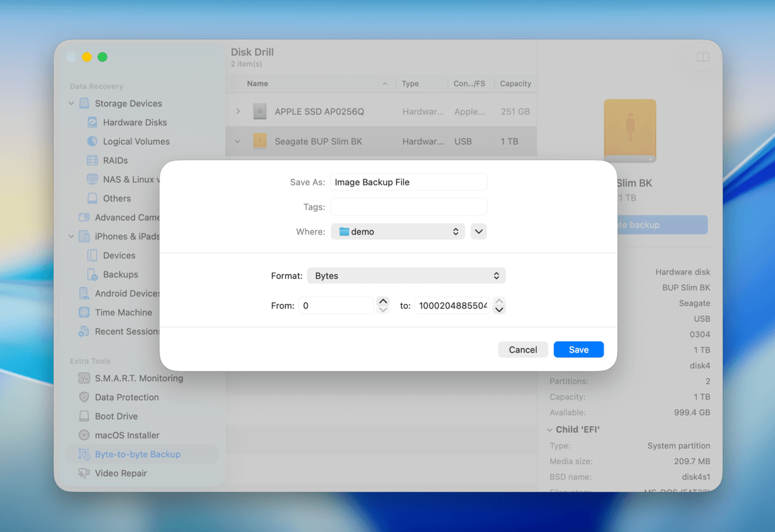Expand the save dialog browser
775x532 pixels.
[x=479, y=232]
